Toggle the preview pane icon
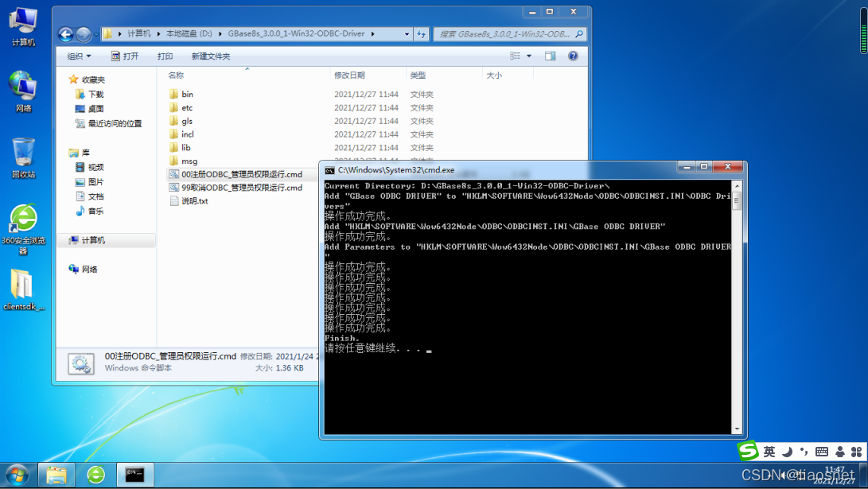The image size is (868, 489). 550,56
